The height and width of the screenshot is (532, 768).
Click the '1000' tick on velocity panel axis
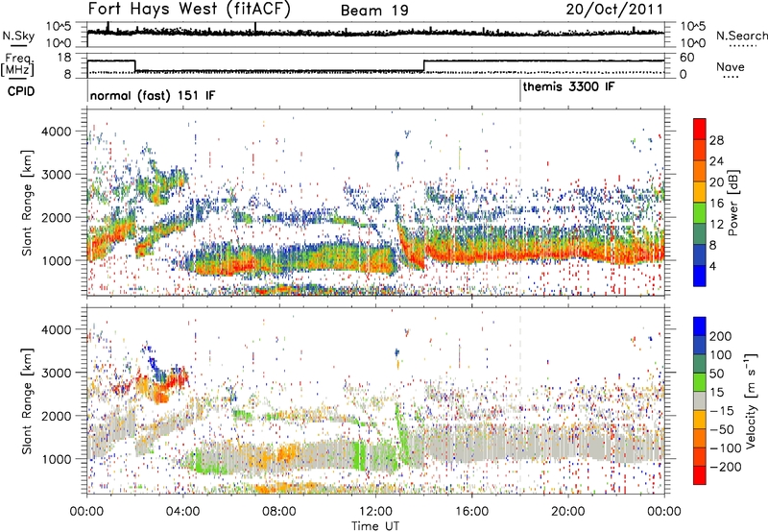pyautogui.click(x=57, y=459)
